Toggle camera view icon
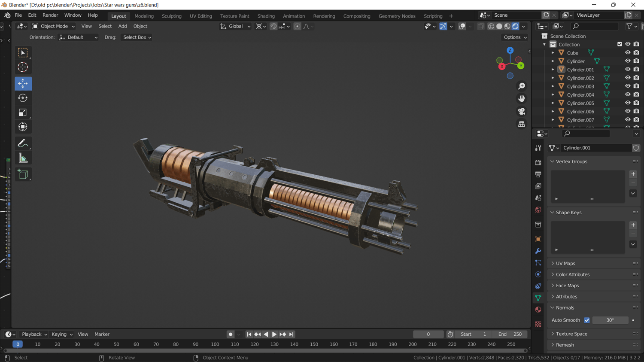 point(522,111)
